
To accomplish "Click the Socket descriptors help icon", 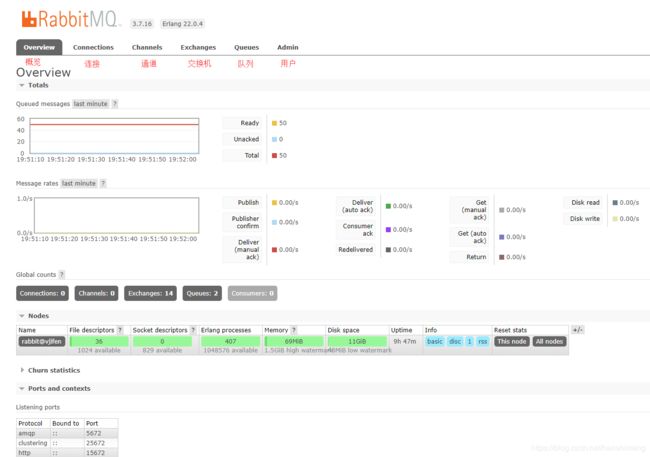I will pos(193,330).
